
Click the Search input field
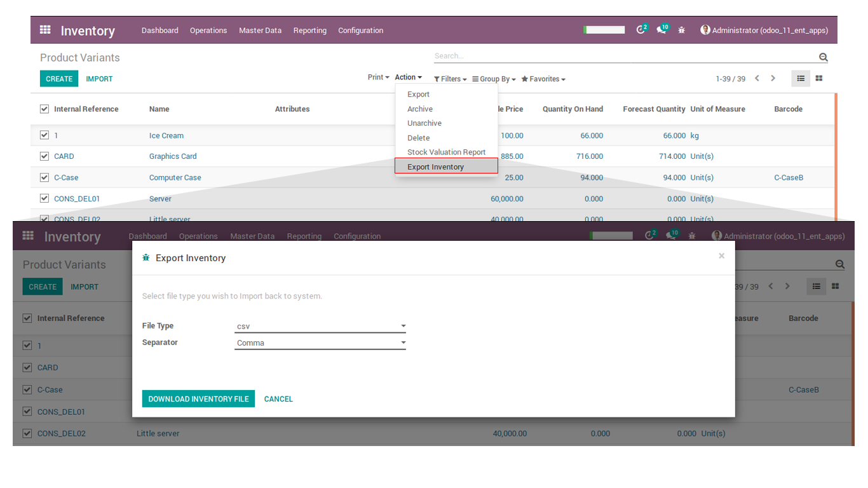[623, 57]
